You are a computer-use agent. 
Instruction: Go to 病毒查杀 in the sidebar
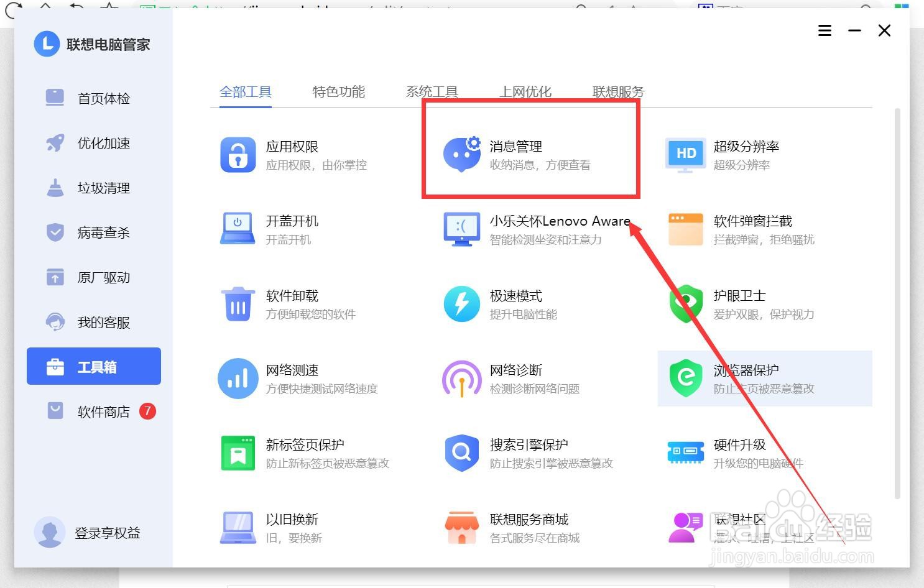point(93,232)
